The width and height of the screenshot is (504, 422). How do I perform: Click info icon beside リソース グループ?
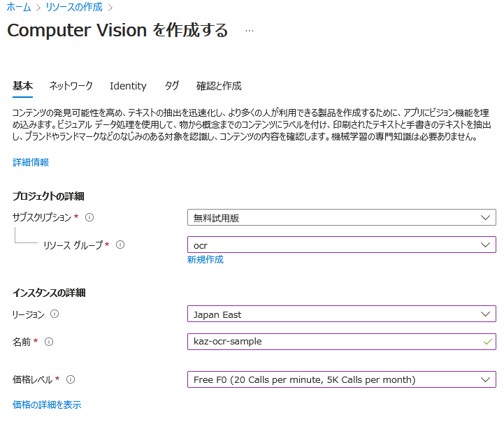coord(120,245)
